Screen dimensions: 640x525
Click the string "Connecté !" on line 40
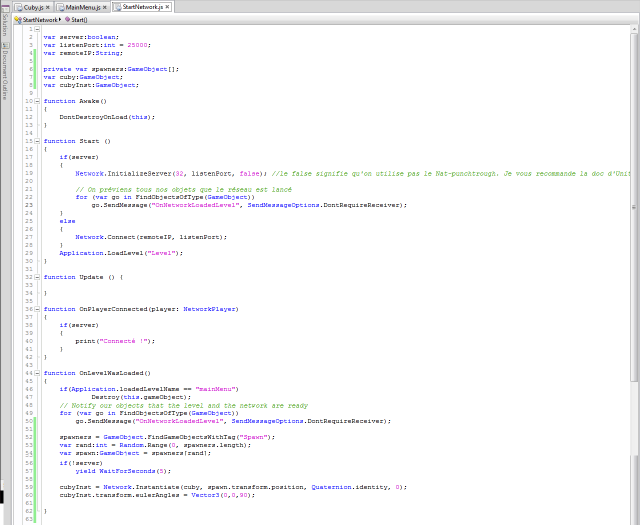coord(125,341)
